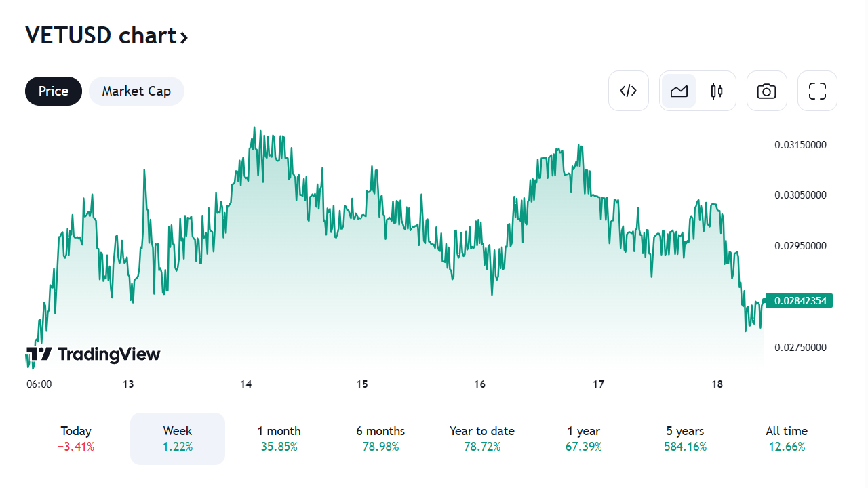Screen dimensions: 868x488
Task: Display the 5 years range
Action: (x=685, y=439)
